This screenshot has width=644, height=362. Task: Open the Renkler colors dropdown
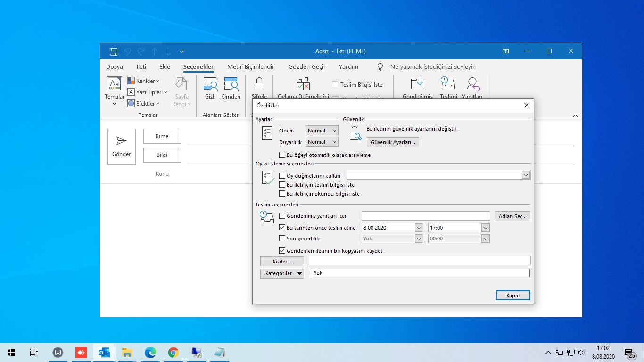point(143,81)
